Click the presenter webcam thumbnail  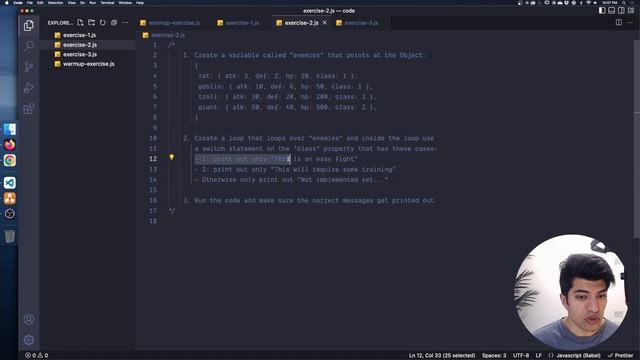[x=571, y=292]
